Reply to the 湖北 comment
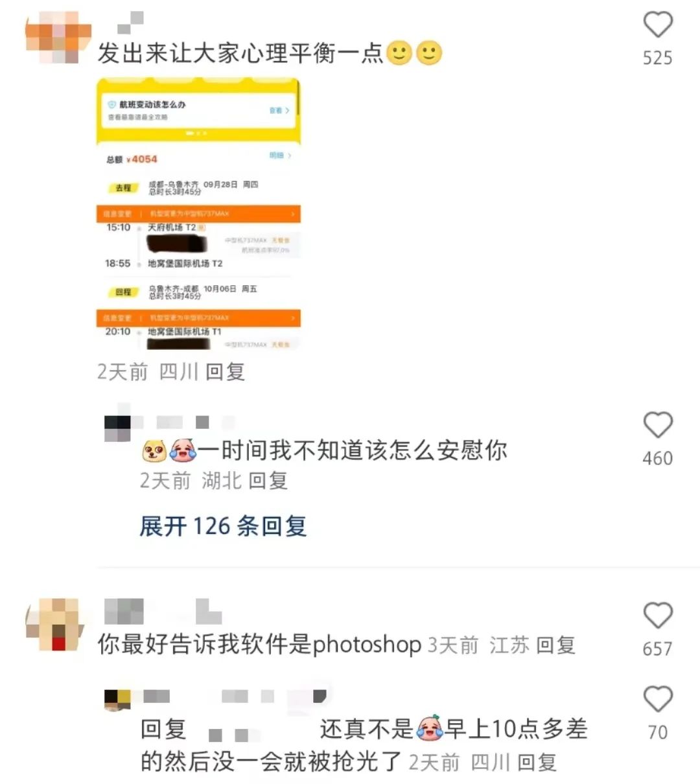700x784 pixels. (268, 481)
